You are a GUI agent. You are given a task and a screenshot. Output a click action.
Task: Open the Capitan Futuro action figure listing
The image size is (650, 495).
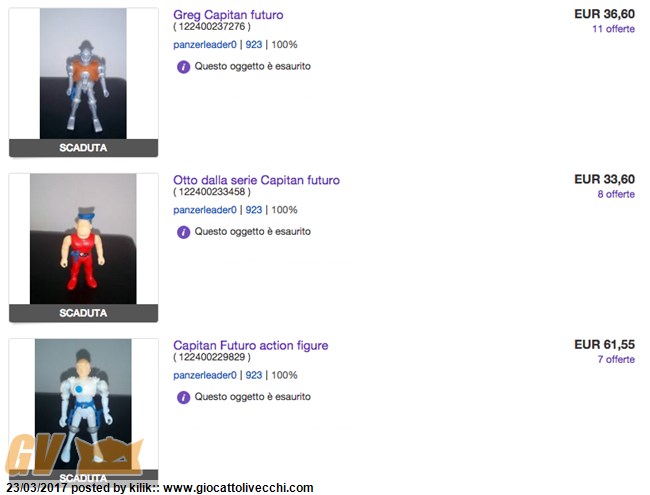coord(251,345)
